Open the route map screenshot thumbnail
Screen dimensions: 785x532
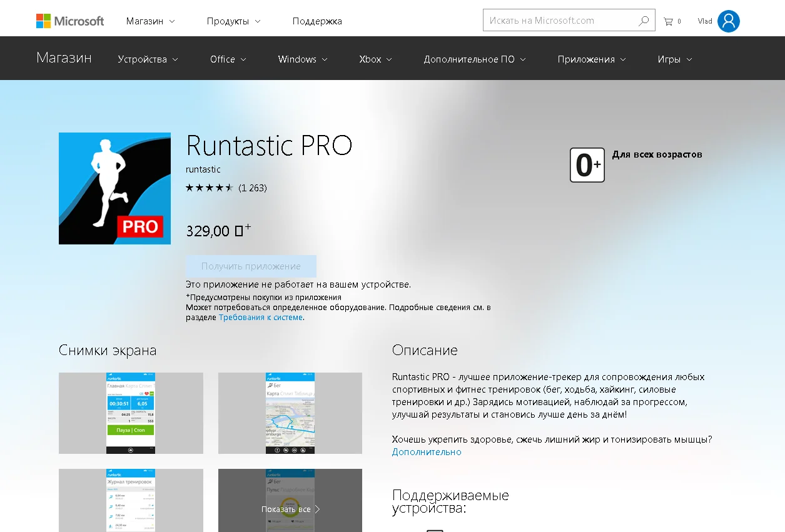tap(290, 413)
